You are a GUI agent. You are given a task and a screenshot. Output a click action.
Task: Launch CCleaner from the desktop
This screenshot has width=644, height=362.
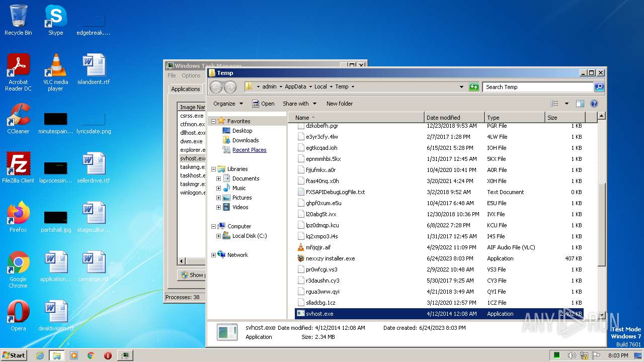coord(18,119)
